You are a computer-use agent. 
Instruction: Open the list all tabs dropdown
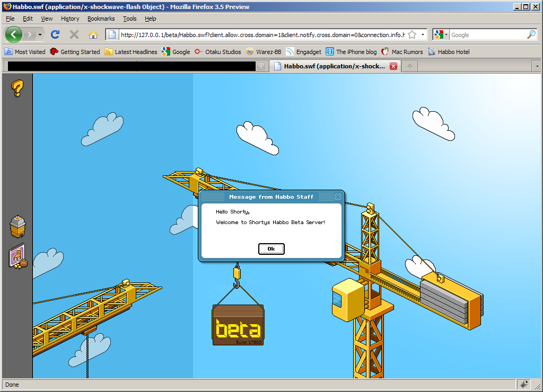537,66
